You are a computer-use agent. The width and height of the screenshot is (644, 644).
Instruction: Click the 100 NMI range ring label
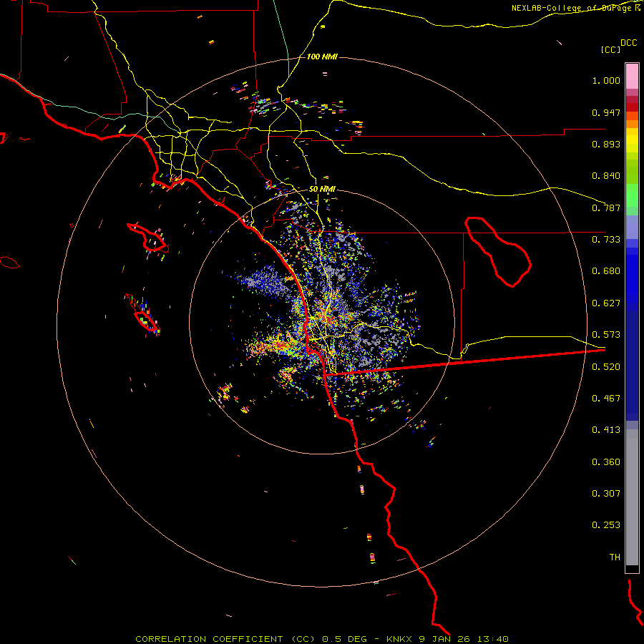click(x=322, y=57)
